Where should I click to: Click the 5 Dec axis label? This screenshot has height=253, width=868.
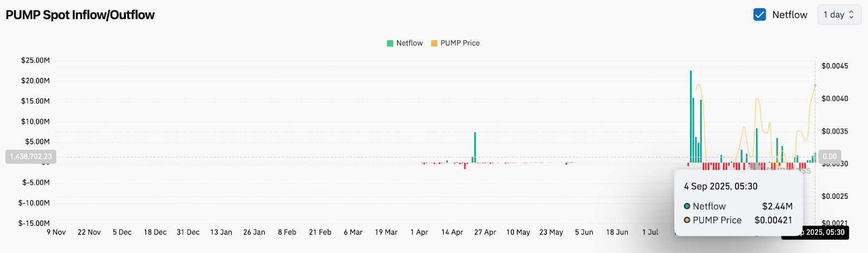122,232
